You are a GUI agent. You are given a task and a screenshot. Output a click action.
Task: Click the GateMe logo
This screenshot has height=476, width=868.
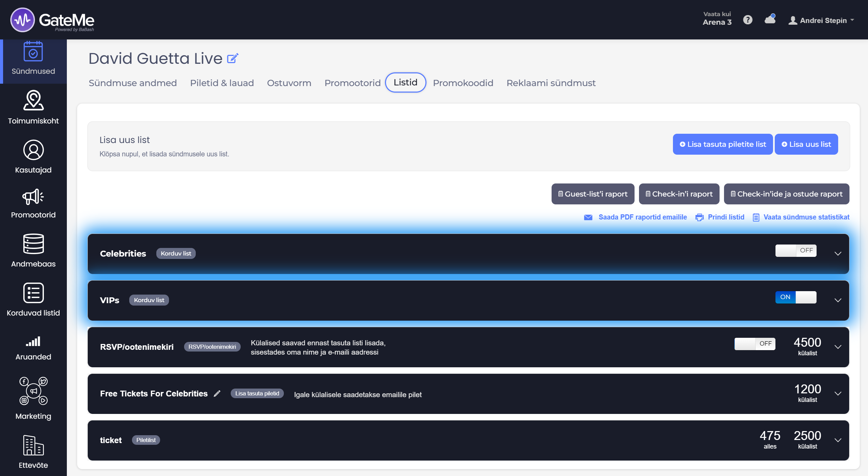tap(52, 20)
